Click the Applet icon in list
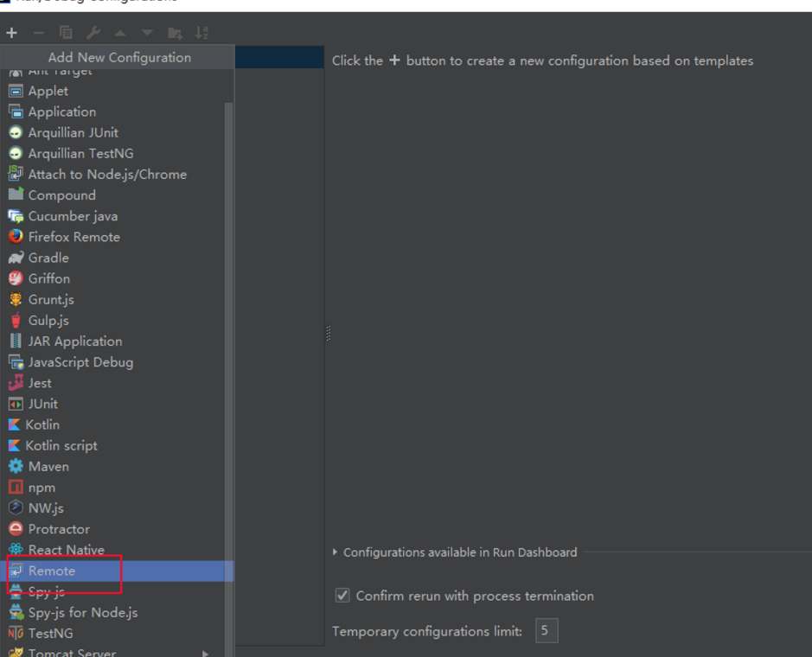Image resolution: width=812 pixels, height=657 pixels. [x=16, y=91]
